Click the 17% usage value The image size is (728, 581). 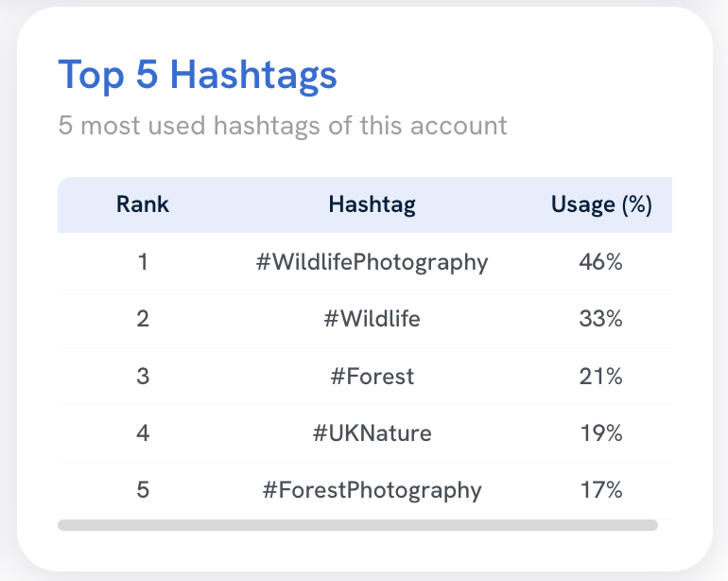coord(600,490)
